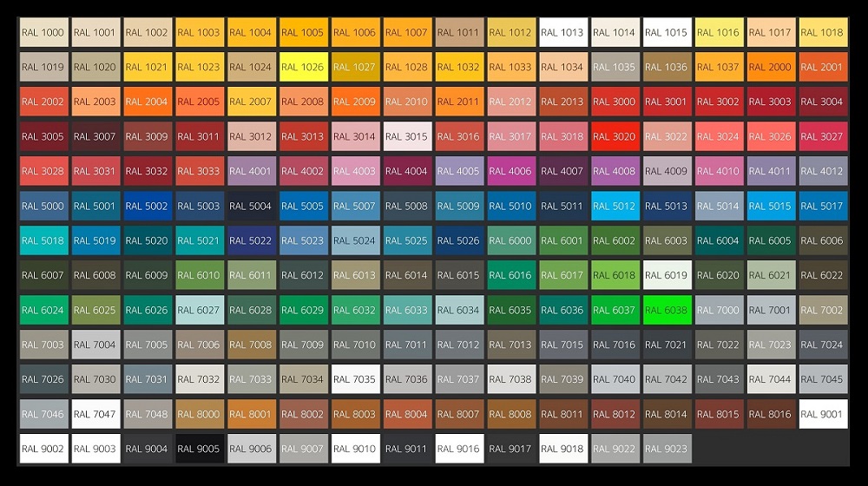Pick the RAL 8000 brown swatch

pos(200,414)
